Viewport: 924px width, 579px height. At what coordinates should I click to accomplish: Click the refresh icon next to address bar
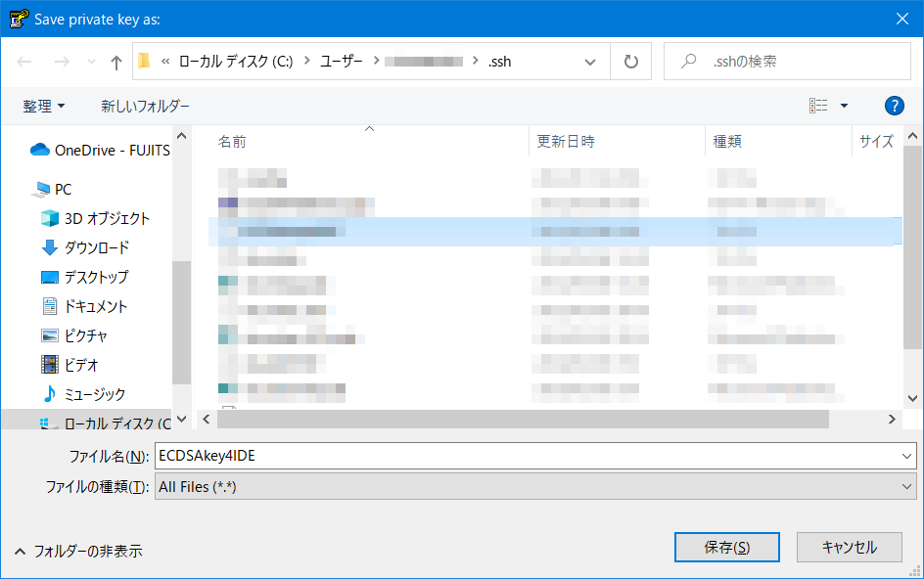coord(630,62)
